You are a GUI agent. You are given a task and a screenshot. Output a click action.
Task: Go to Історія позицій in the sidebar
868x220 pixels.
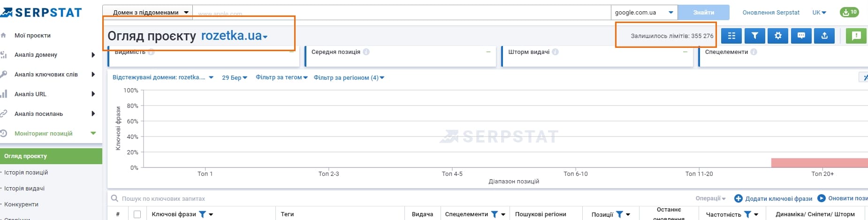click(26, 173)
